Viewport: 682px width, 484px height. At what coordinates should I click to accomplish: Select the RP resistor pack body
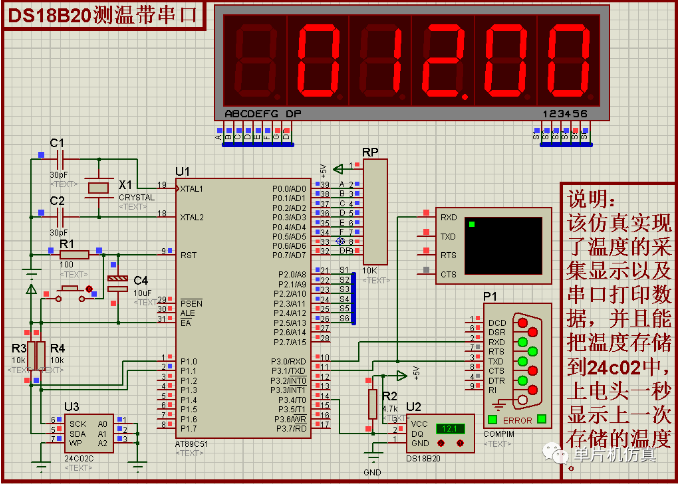(x=375, y=212)
